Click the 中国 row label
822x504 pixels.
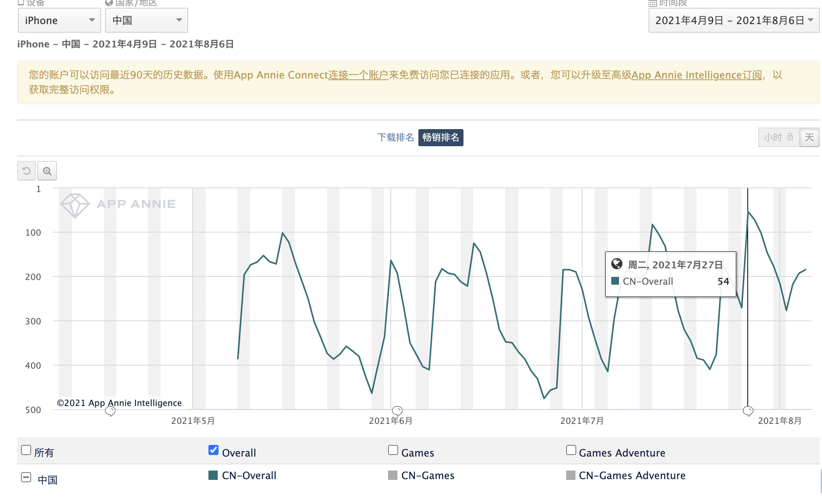click(x=47, y=479)
